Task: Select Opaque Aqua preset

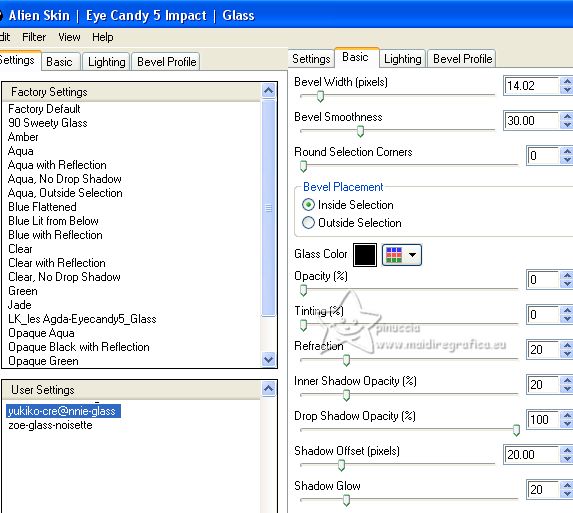Action: (41, 333)
